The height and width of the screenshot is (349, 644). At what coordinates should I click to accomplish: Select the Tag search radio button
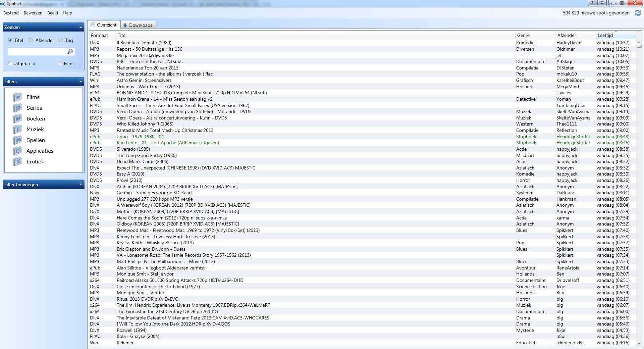pyautogui.click(x=61, y=40)
